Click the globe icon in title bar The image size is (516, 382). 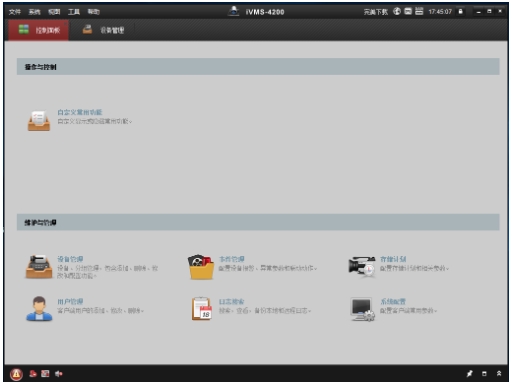click(x=397, y=11)
